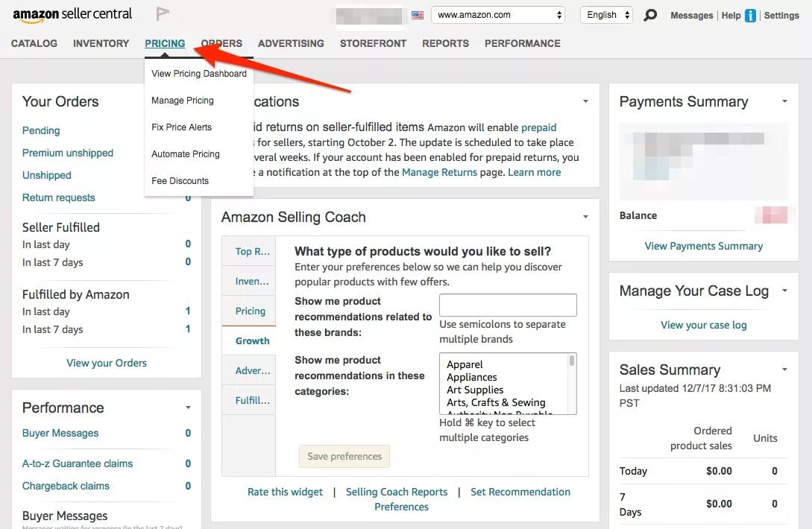Open the Storefront menu
Screen dimensions: 812x529
point(373,43)
